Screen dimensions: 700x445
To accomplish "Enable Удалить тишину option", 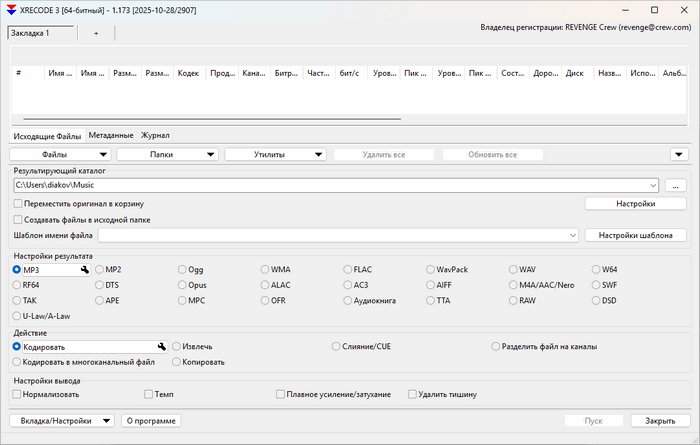I will (x=413, y=394).
